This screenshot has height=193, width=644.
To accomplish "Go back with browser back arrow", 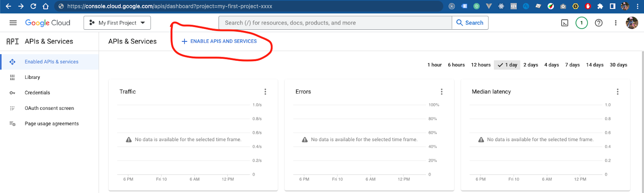I will tap(8, 6).
